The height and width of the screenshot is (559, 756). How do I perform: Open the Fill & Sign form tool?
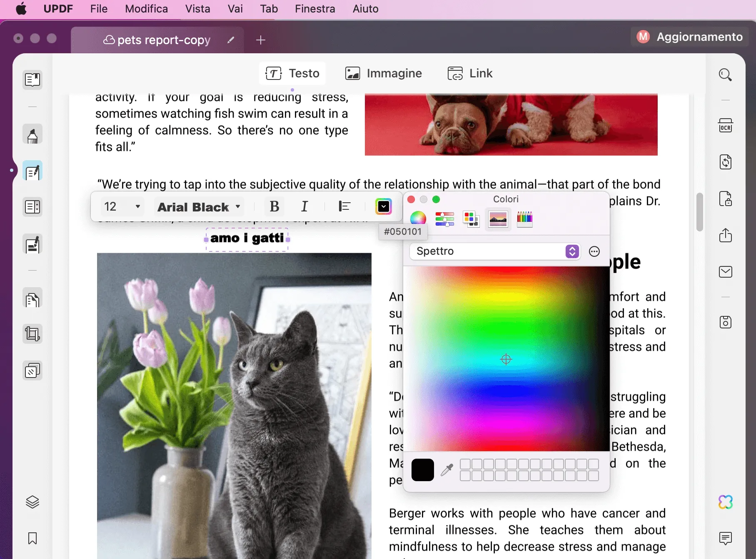pyautogui.click(x=32, y=244)
